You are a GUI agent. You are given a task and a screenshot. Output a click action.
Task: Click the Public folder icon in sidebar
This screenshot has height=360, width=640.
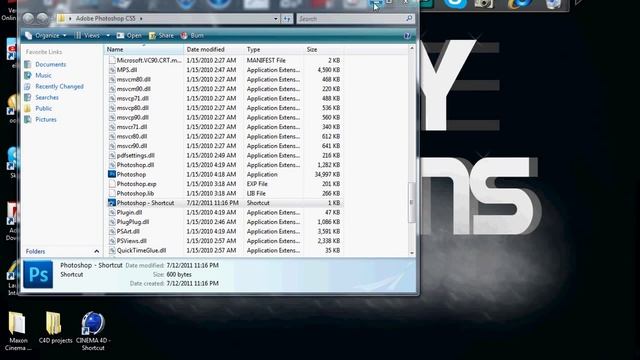coord(28,109)
